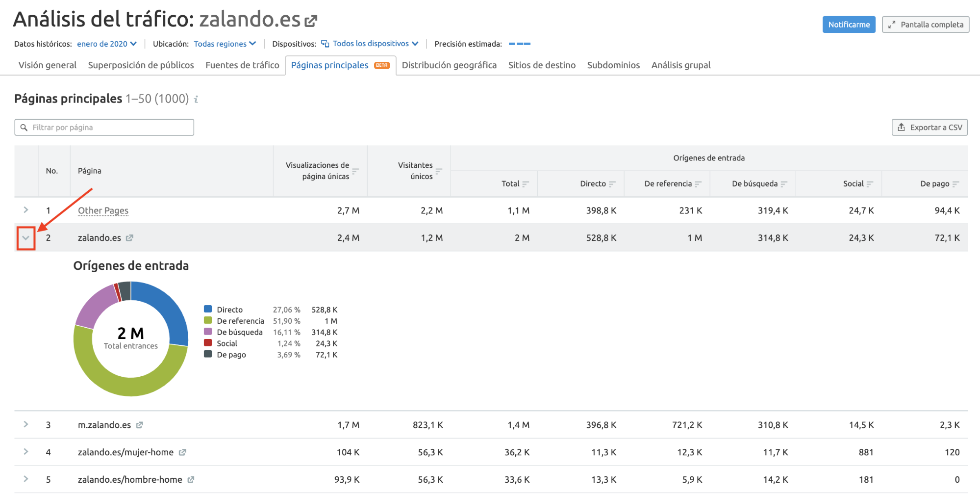Click the Directo blue legend swatch

tap(208, 309)
